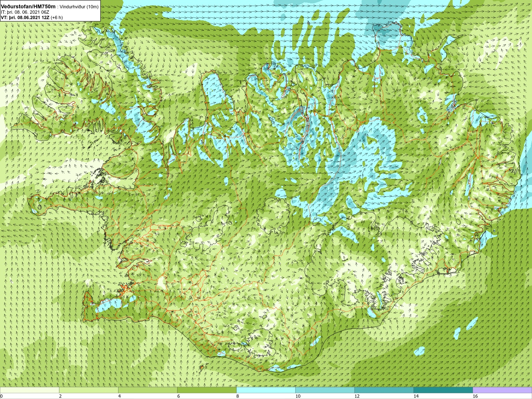Click the legend value 16

tap(475, 396)
